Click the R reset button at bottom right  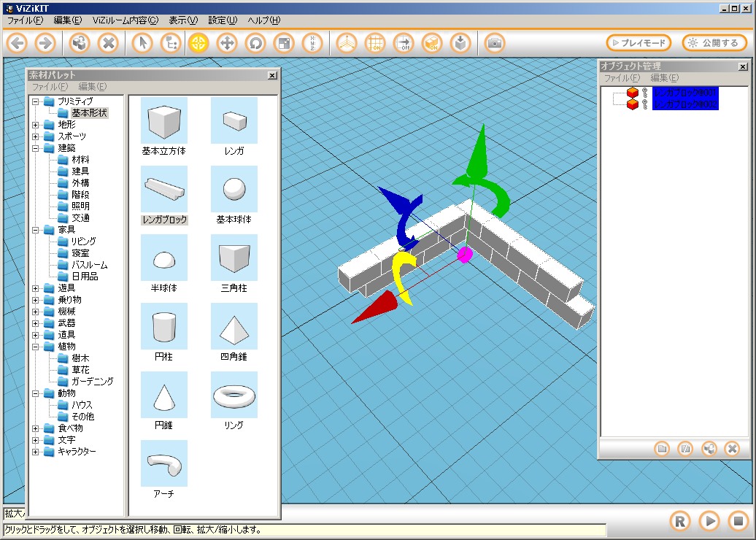(x=680, y=521)
